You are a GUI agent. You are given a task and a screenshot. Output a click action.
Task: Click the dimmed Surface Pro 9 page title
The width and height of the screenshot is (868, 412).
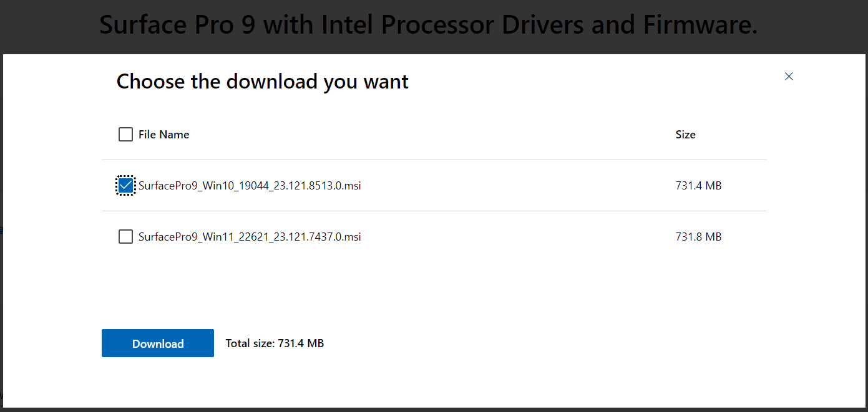428,25
